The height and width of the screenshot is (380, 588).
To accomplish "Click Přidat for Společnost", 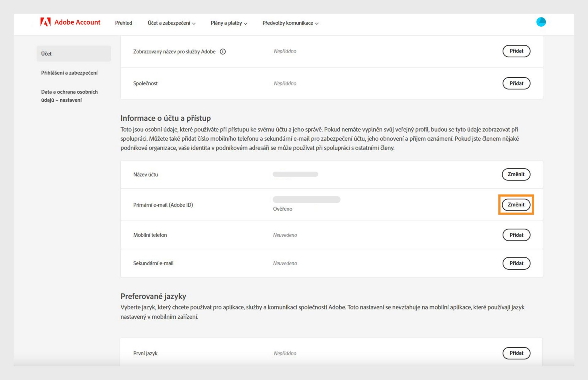I will coord(516,83).
